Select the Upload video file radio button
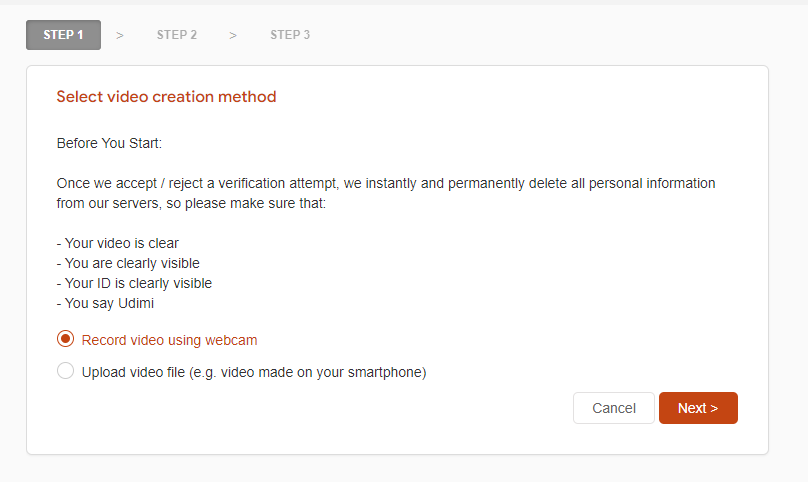Image resolution: width=808 pixels, height=482 pixels. [66, 372]
